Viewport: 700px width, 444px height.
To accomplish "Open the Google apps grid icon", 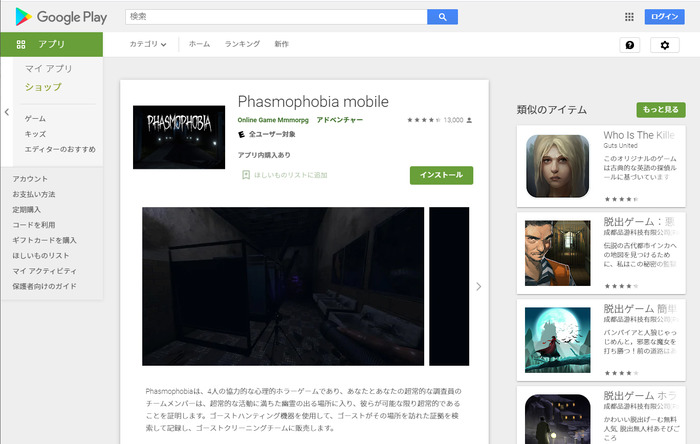I will point(629,17).
